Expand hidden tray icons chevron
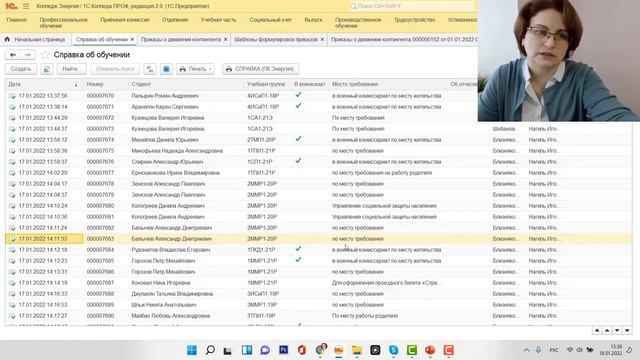This screenshot has width=640, height=360. (x=526, y=350)
